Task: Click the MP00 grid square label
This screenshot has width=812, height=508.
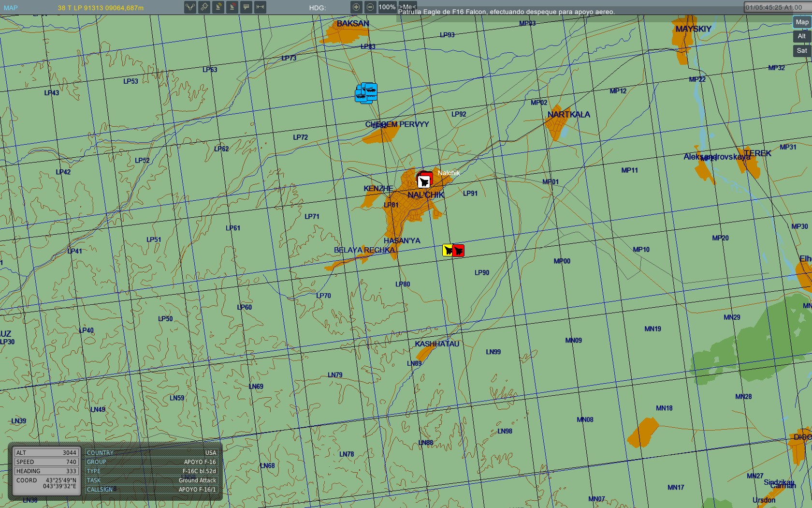Action: click(x=562, y=261)
